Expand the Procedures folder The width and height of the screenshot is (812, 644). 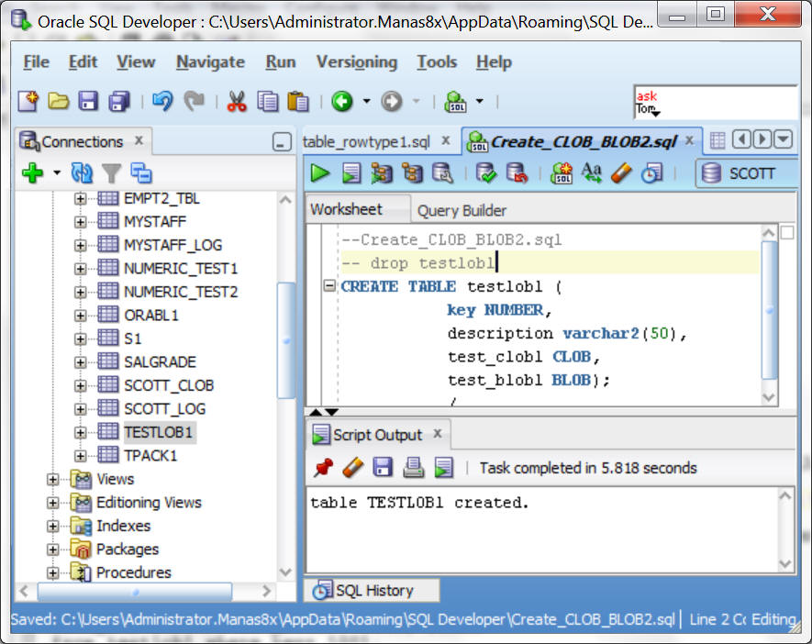point(53,572)
